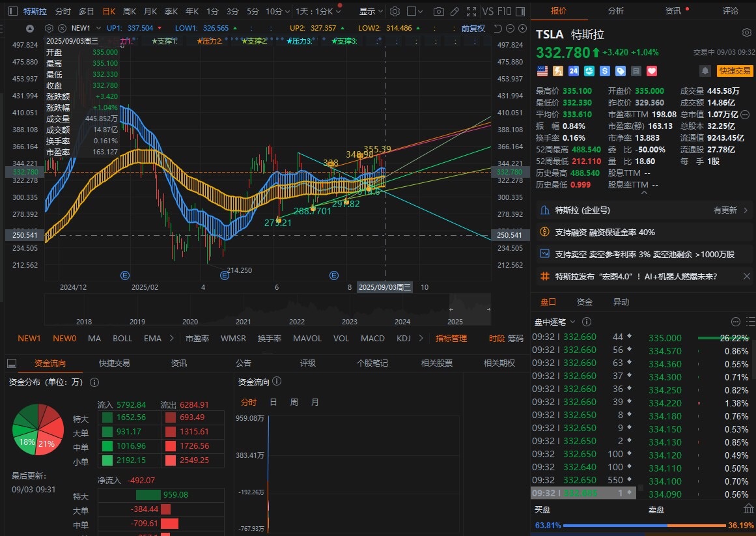This screenshot has height=536, width=756.
Task: Click the 快捷交易 quick trade button
Action: coord(735,71)
